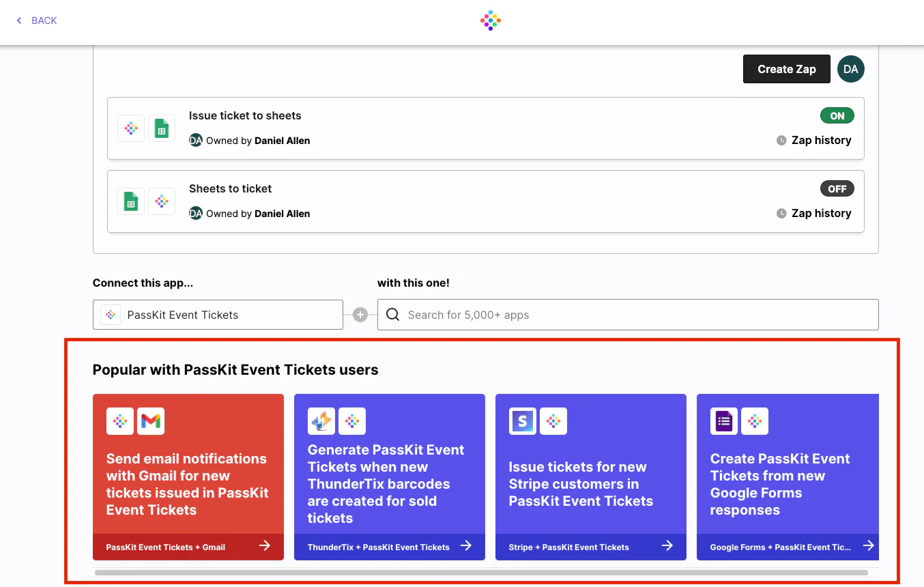Turn off the Issue ticket to sheets zap
The width and height of the screenshot is (924, 587).
coord(837,116)
